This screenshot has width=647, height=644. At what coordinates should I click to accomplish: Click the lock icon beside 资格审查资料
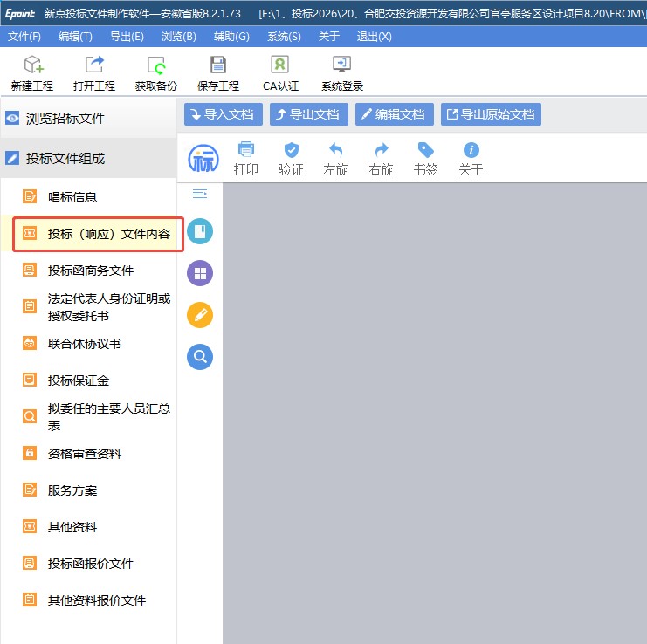(x=30, y=453)
